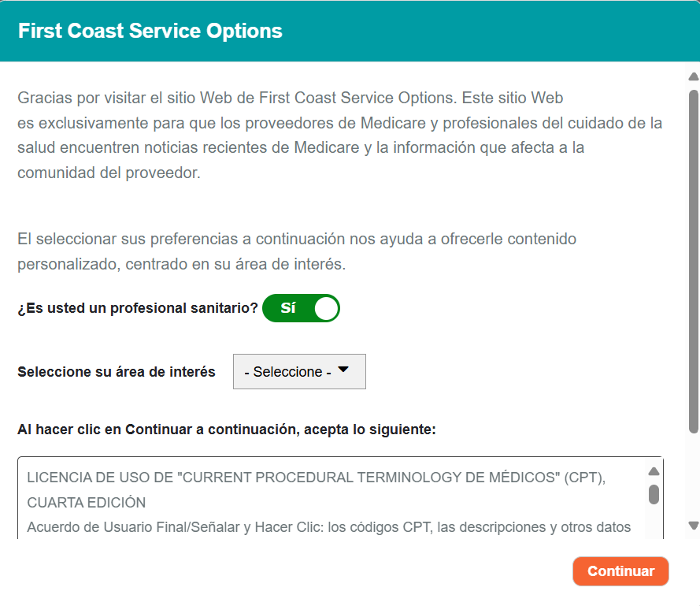Click the '¿Es usted un profesional sanitario?' label
This screenshot has width=700, height=606.
(x=138, y=308)
